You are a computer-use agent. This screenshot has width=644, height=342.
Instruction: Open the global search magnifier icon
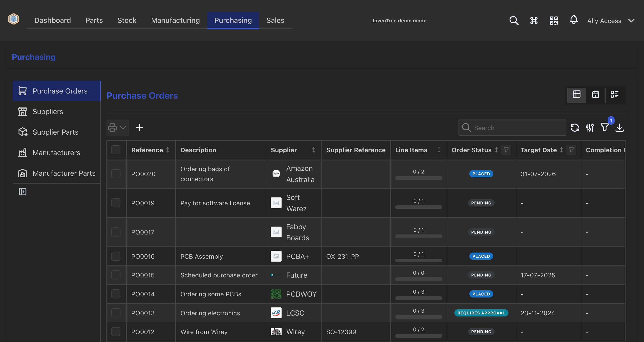click(x=514, y=21)
